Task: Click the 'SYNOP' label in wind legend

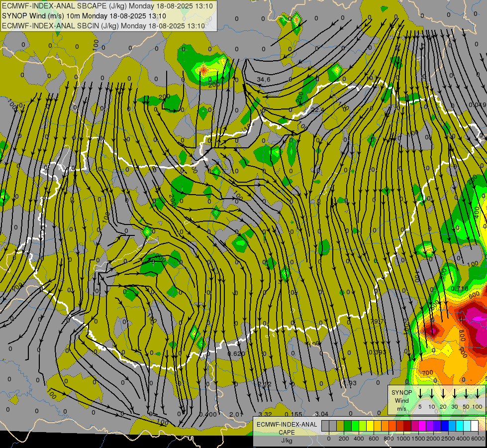Action: point(401,393)
